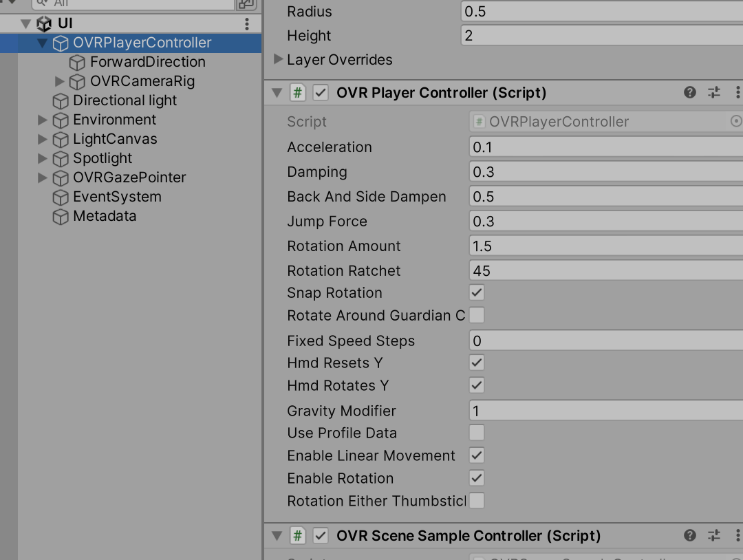Viewport: 743px width, 560px height.
Task: Click the cube icon of Spotlight
Action: tap(60, 159)
